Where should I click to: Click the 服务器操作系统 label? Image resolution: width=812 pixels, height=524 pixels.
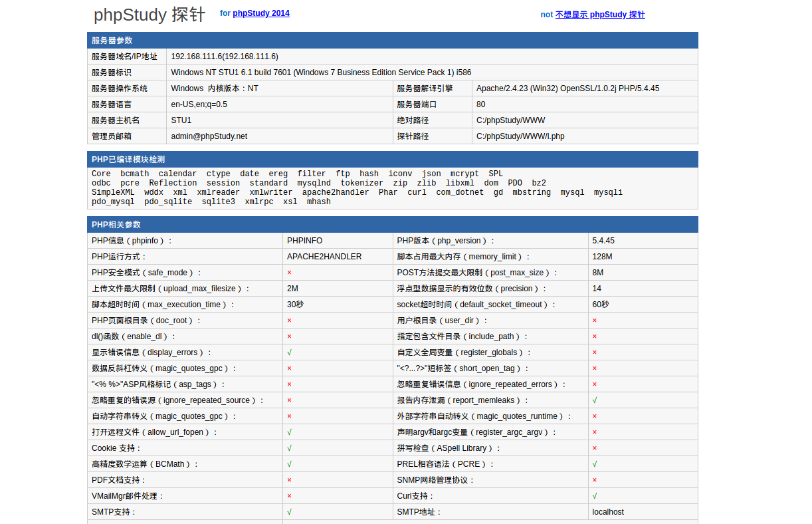point(120,88)
